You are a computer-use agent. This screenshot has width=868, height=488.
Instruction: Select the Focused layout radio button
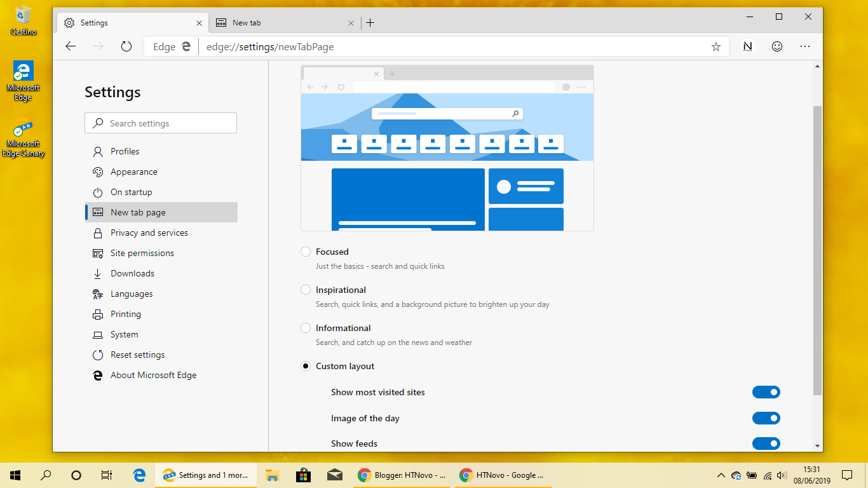306,252
